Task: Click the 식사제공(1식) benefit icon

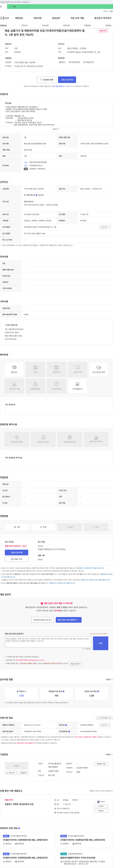Action: tap(77, 386)
